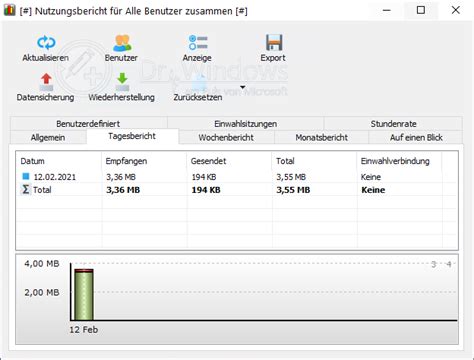Click bold Keine in Total row

373,190
